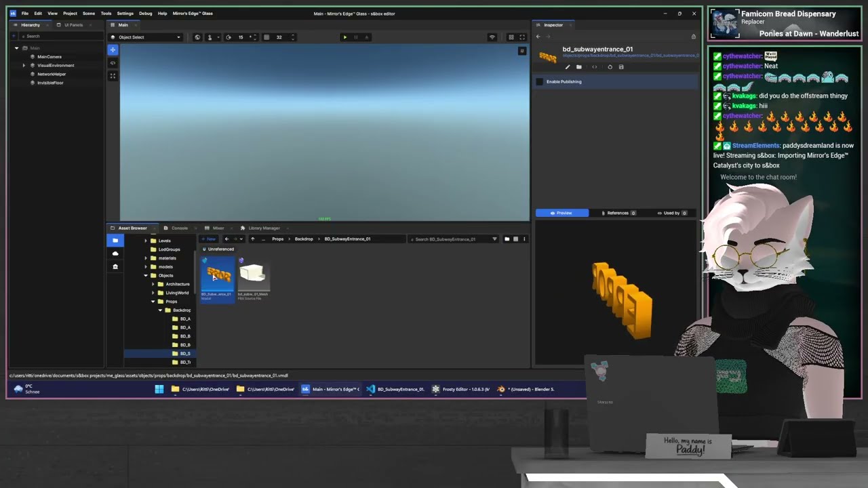This screenshot has height=488, width=868.
Task: Expand the Architecture folder
Action: click(153, 284)
